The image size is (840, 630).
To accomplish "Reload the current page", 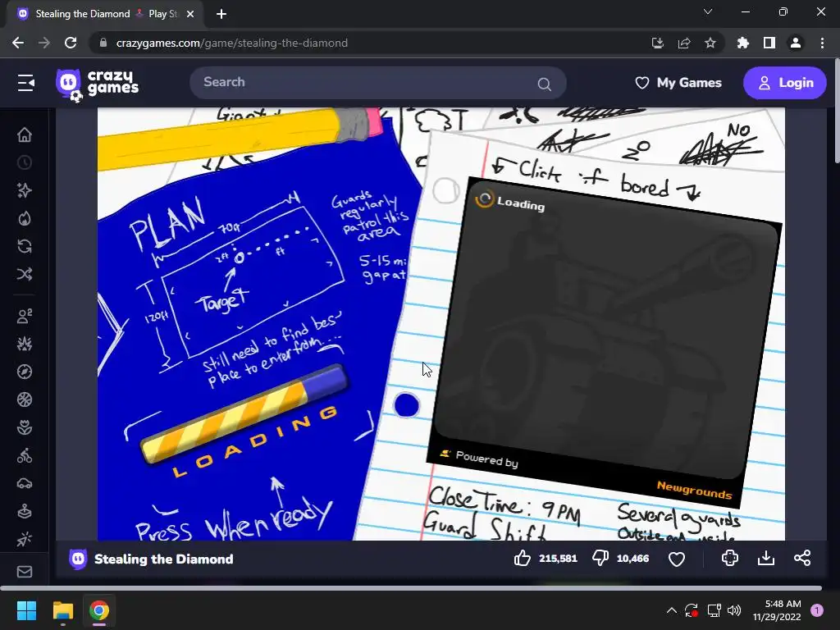I will (71, 43).
